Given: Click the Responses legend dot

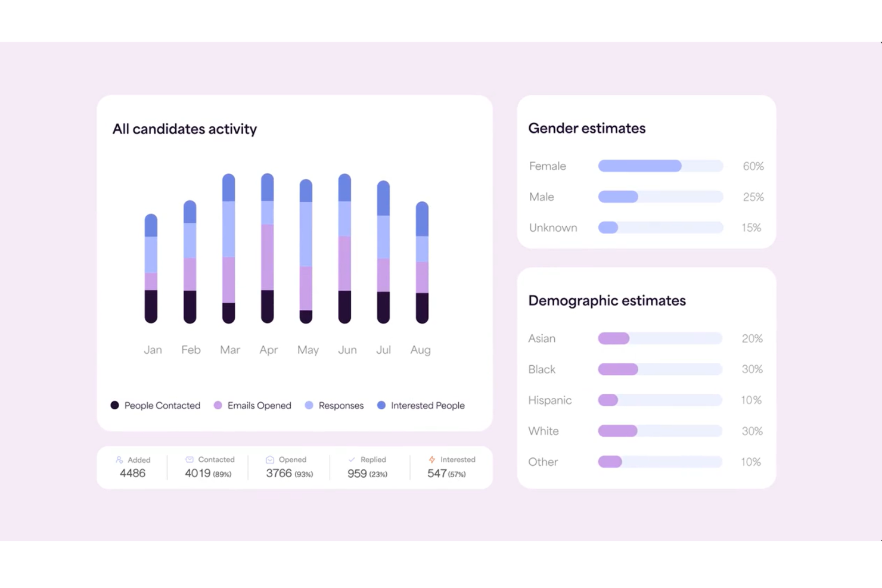Looking at the screenshot, I should 309,405.
